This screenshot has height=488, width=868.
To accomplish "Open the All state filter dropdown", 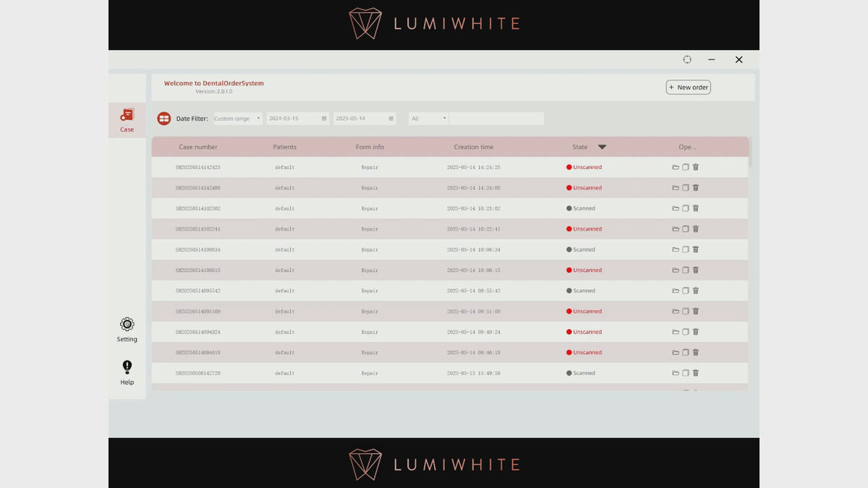I will point(429,119).
